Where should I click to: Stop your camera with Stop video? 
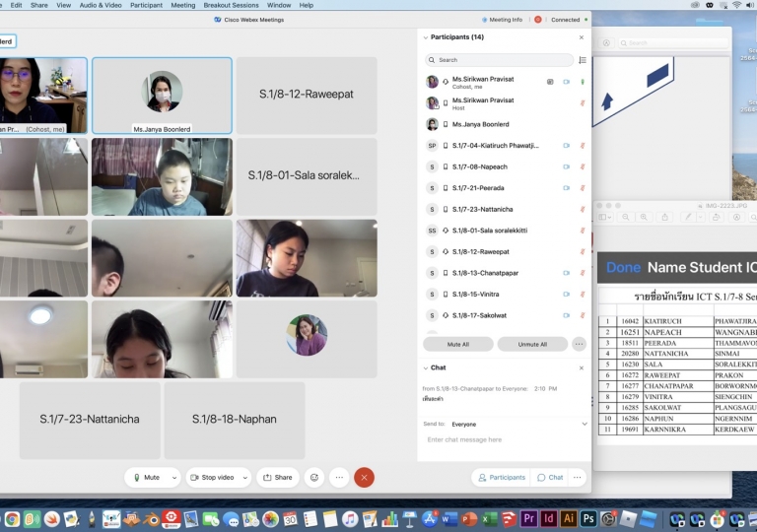[x=213, y=478]
